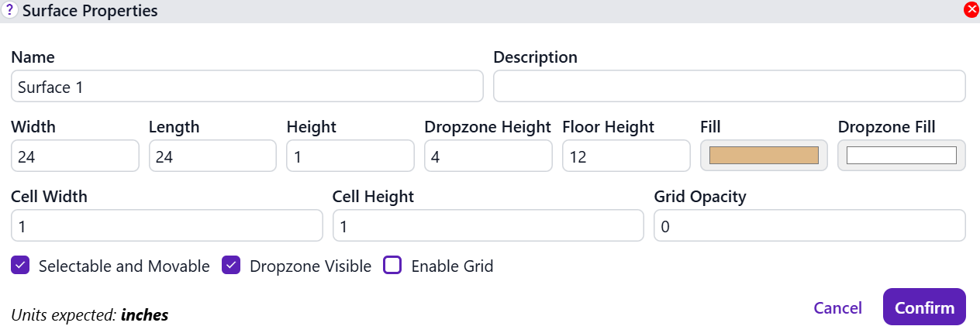Toggle the Selectable and Movable checkbox

pyautogui.click(x=20, y=266)
